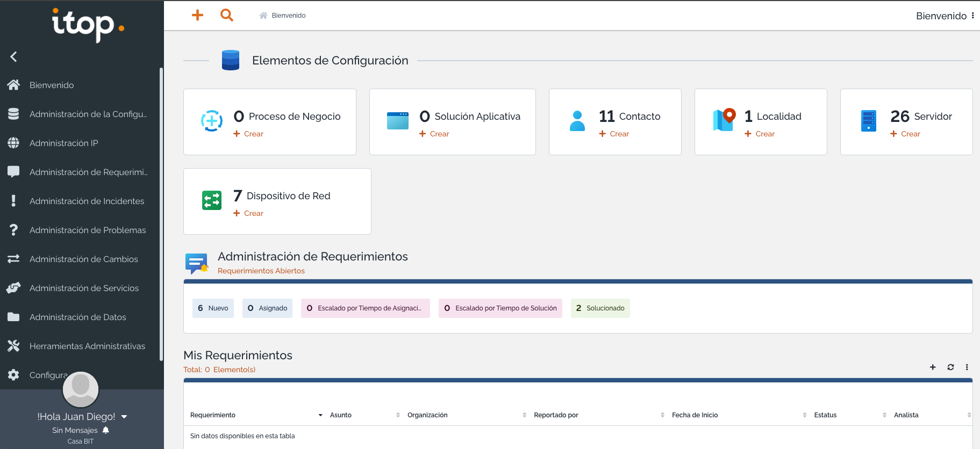Open Herramientas Administrativas menu
The width and height of the screenshot is (980, 449).
(87, 346)
